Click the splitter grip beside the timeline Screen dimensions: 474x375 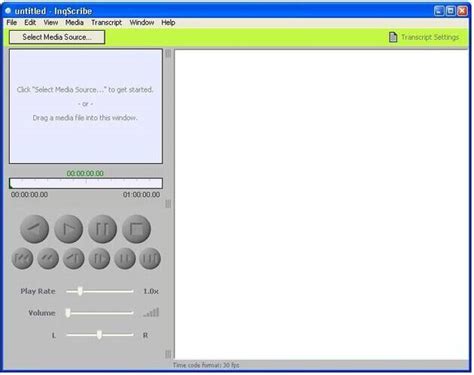coord(168,204)
